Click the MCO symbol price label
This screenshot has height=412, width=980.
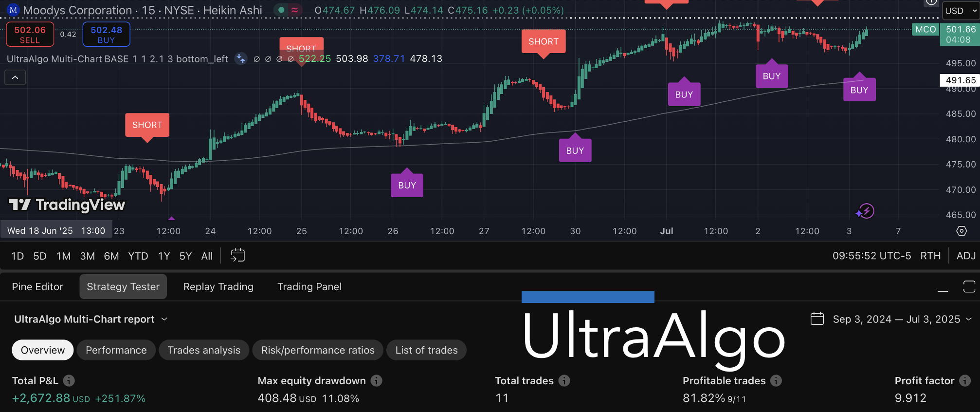point(926,29)
